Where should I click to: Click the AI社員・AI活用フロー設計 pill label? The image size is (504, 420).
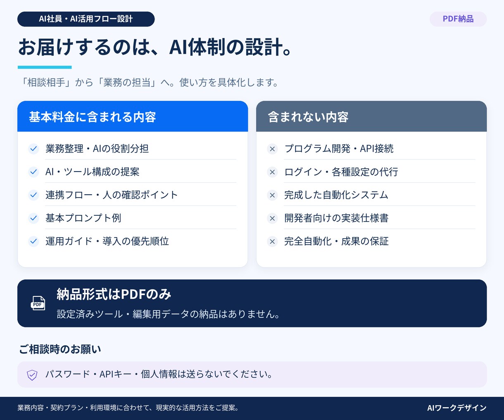(86, 19)
